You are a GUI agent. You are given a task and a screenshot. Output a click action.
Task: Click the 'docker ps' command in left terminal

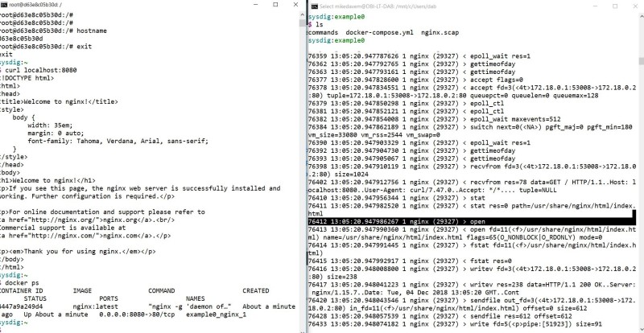point(22,283)
